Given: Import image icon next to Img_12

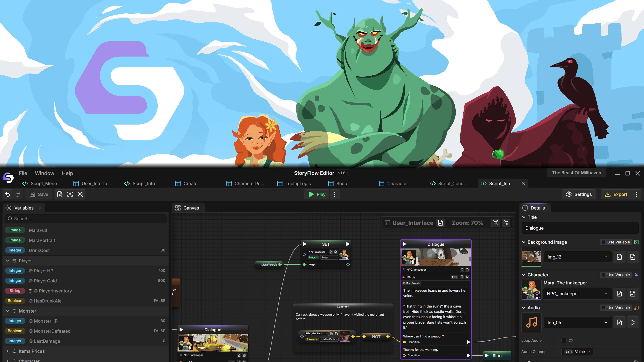Looking at the screenshot, I should coord(633,257).
